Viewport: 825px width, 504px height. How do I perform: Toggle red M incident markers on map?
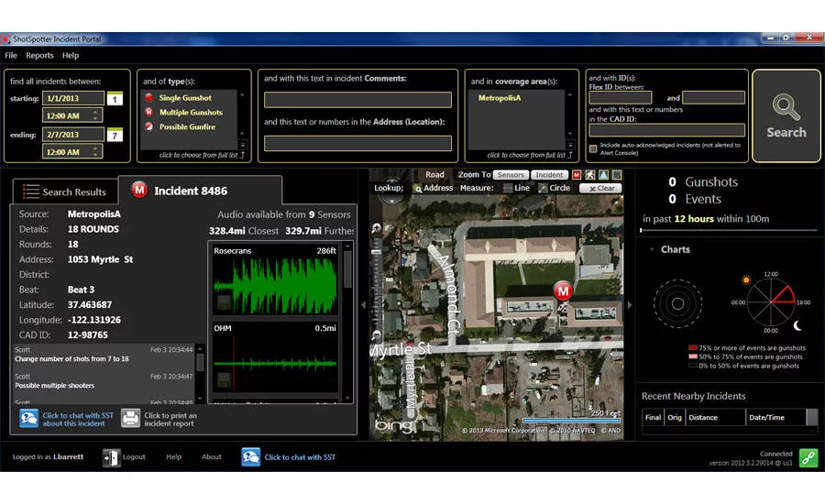(577, 175)
